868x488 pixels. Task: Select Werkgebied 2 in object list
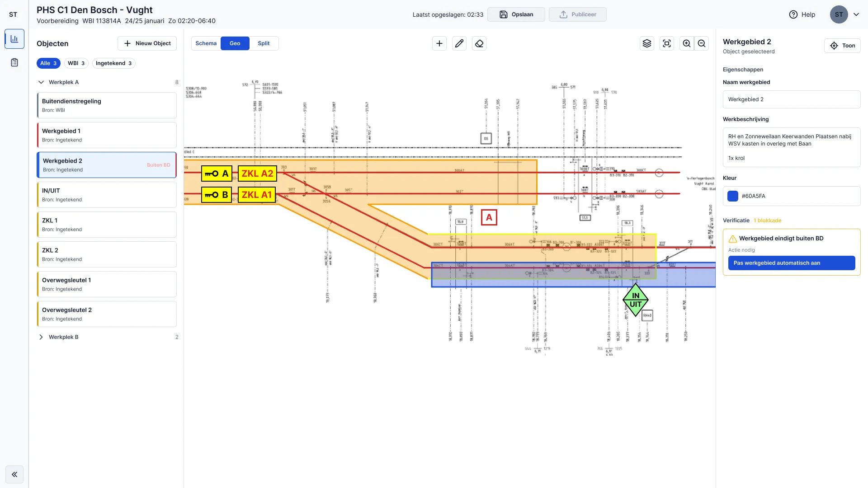[107, 165]
